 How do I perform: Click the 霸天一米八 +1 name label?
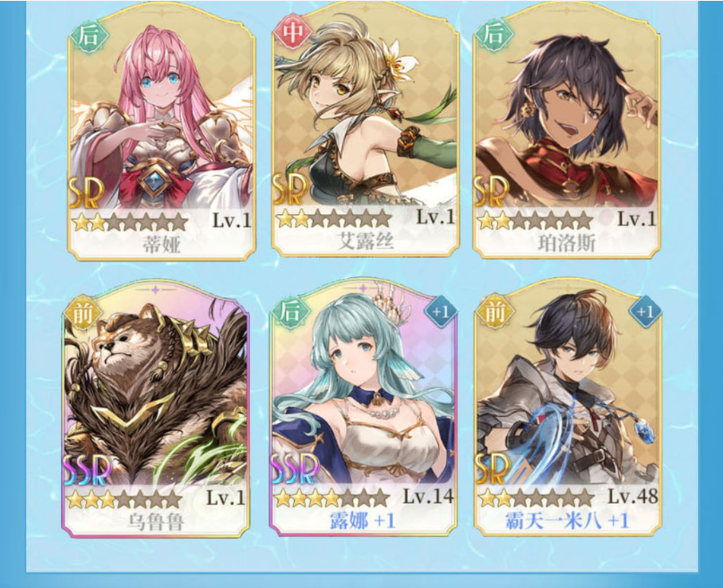coord(567,521)
